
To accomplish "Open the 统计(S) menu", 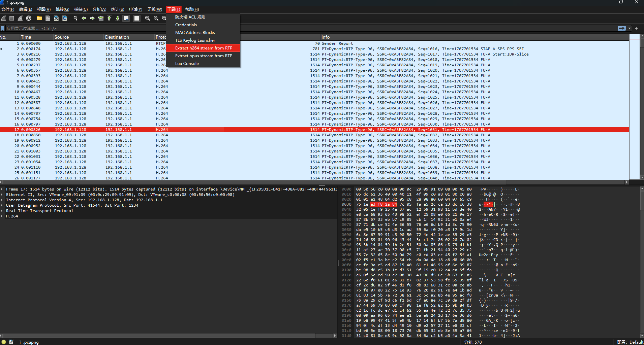I will (x=117, y=9).
